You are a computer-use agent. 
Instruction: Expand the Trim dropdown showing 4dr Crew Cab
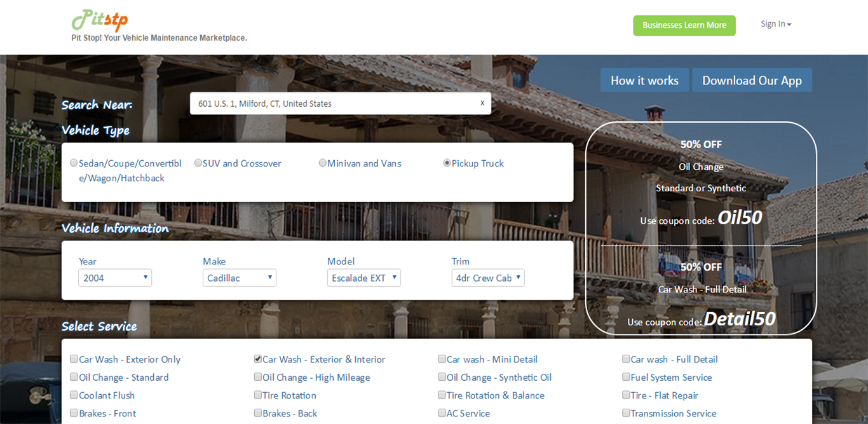click(487, 278)
